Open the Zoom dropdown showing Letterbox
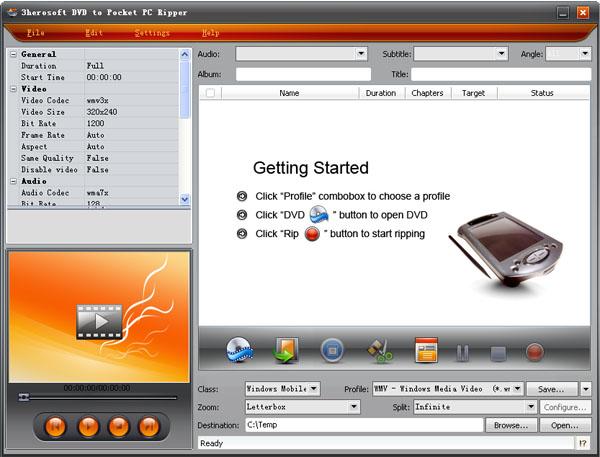The width and height of the screenshot is (600, 457). click(x=303, y=407)
